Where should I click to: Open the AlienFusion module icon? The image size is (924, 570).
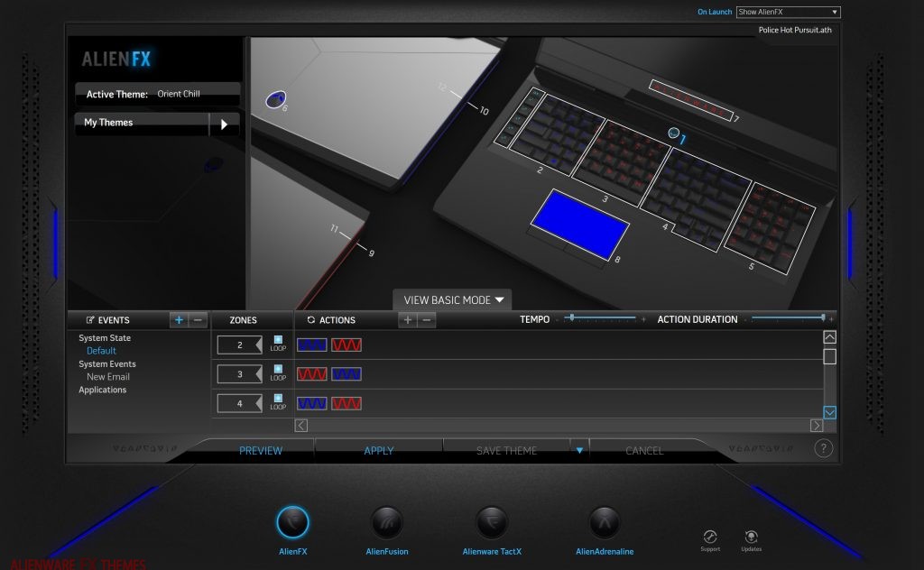386,522
